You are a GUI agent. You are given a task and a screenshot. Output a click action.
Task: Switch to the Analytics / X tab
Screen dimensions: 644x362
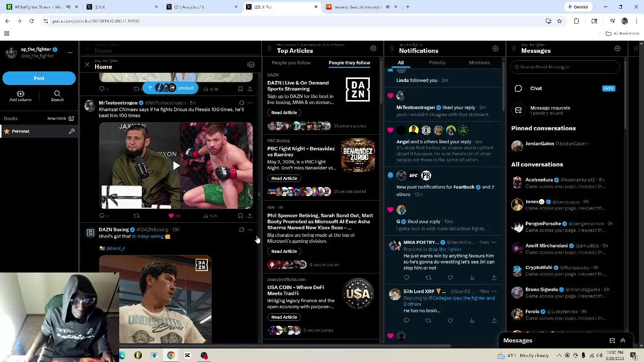tap(201, 7)
